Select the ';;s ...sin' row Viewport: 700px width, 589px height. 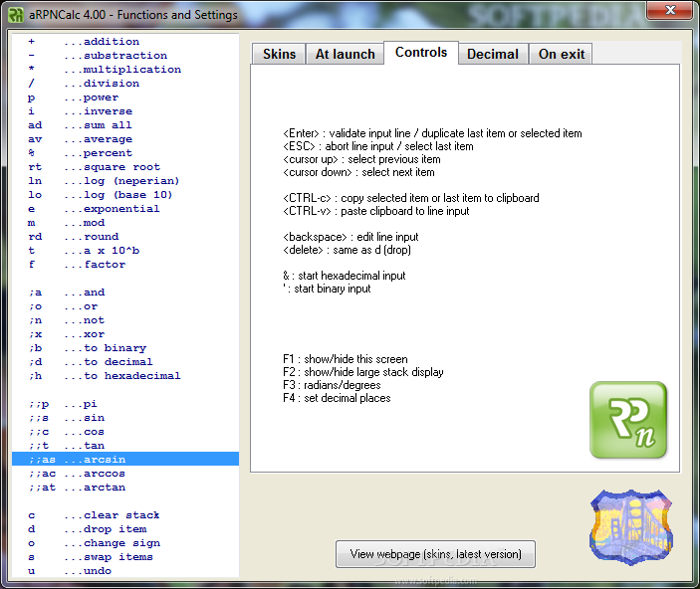tap(125, 418)
